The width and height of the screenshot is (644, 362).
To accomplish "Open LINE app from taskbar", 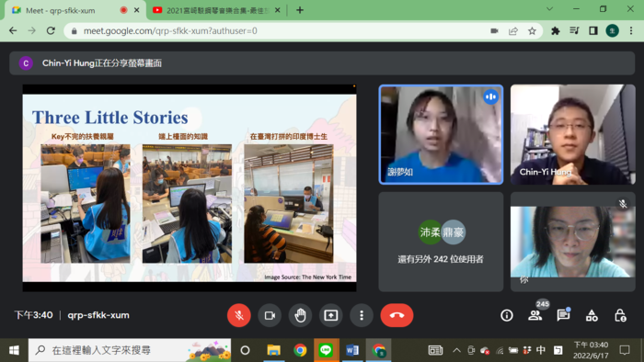I will pyautogui.click(x=326, y=350).
